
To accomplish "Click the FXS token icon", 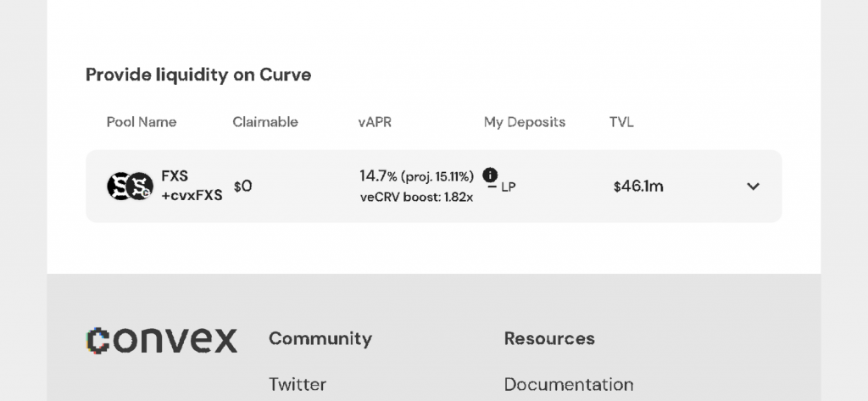I will pyautogui.click(x=119, y=187).
